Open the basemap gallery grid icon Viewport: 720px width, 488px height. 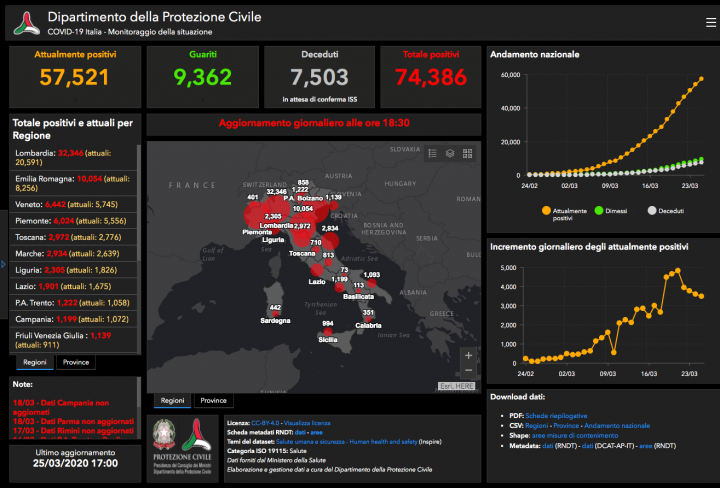click(x=468, y=153)
